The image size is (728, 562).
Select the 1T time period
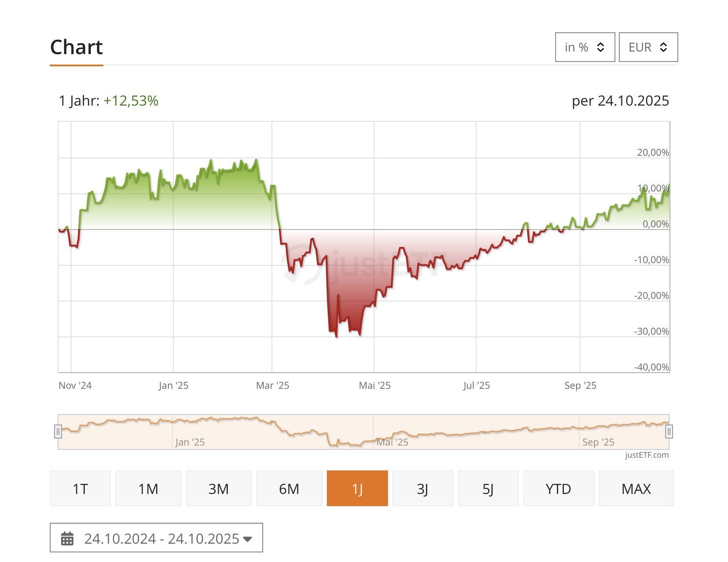(x=80, y=488)
